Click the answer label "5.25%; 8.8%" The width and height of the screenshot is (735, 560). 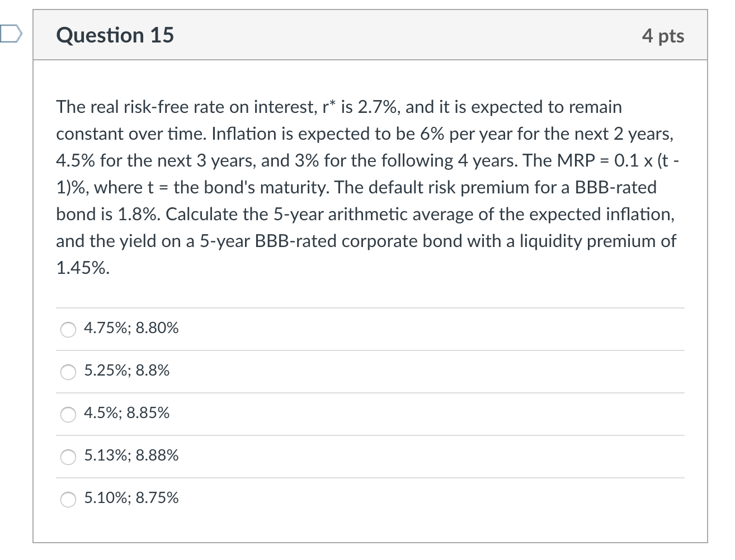point(127,371)
